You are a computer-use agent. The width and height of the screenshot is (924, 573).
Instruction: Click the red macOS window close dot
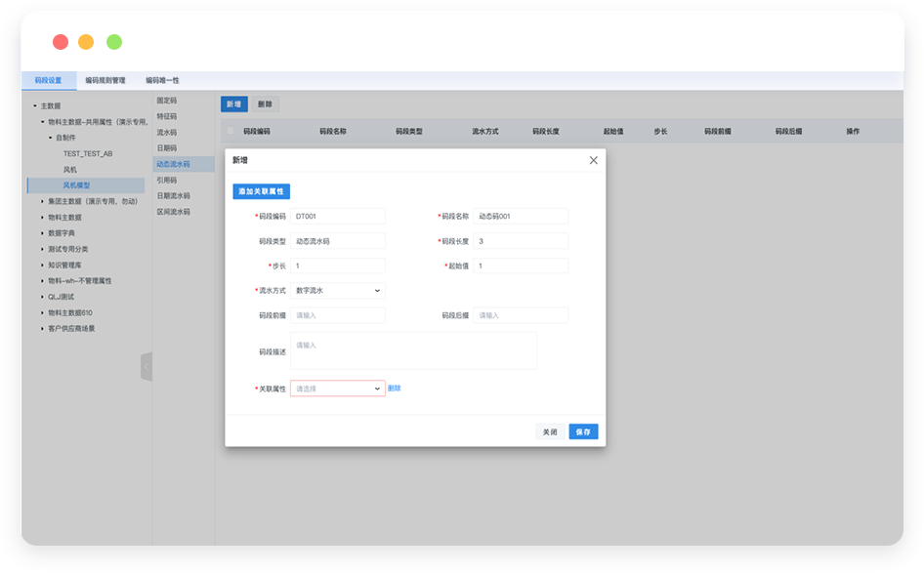click(x=61, y=42)
